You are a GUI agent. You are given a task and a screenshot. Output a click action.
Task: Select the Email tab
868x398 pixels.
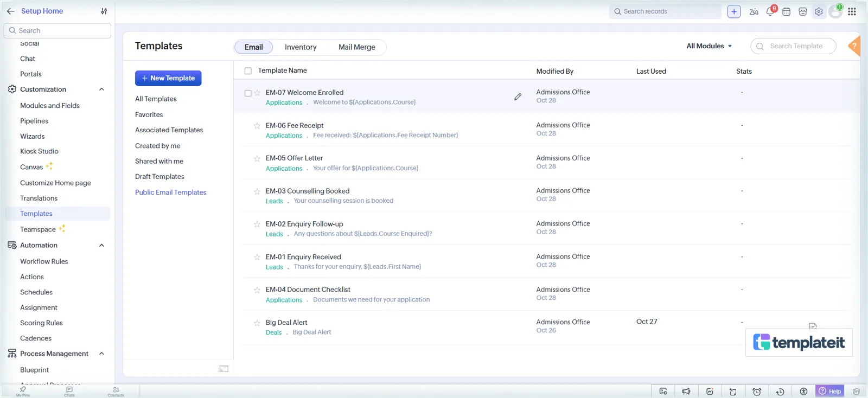pos(253,47)
